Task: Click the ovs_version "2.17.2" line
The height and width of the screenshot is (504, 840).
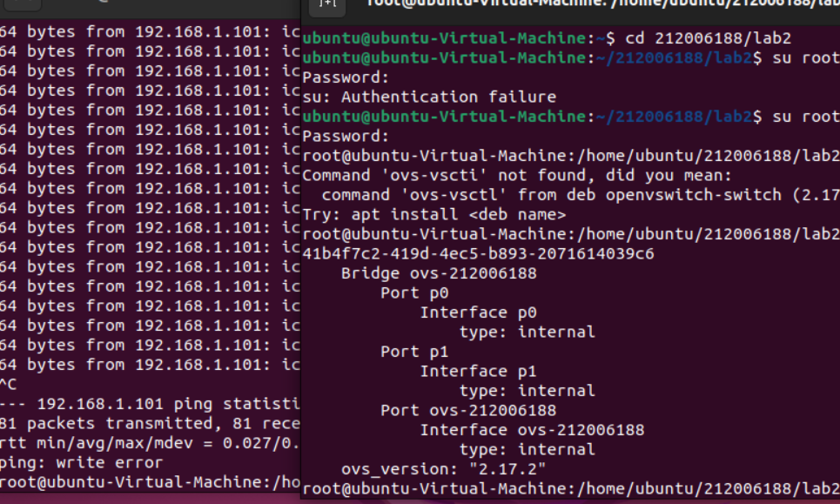Action: click(443, 469)
